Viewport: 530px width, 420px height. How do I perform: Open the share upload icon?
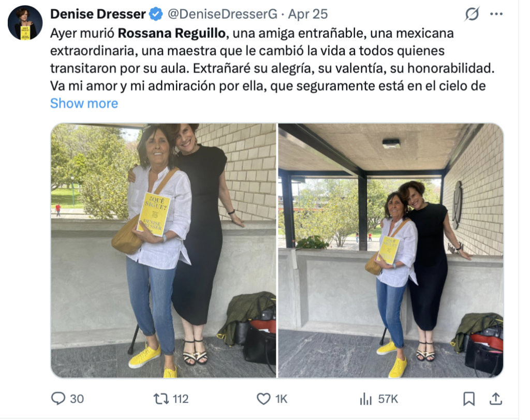(x=496, y=399)
